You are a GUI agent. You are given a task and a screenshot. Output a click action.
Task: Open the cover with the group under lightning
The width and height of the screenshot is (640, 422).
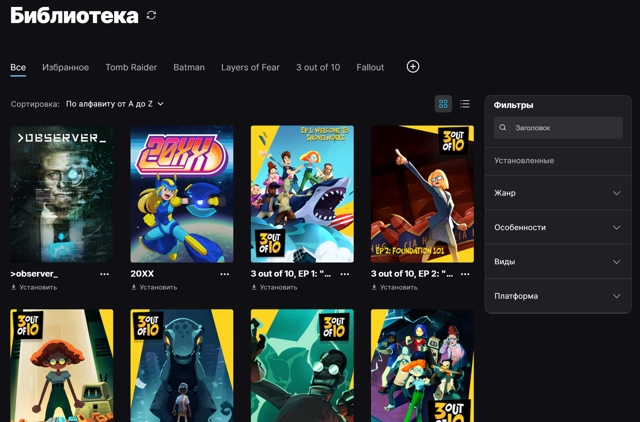pyautogui.click(x=422, y=365)
